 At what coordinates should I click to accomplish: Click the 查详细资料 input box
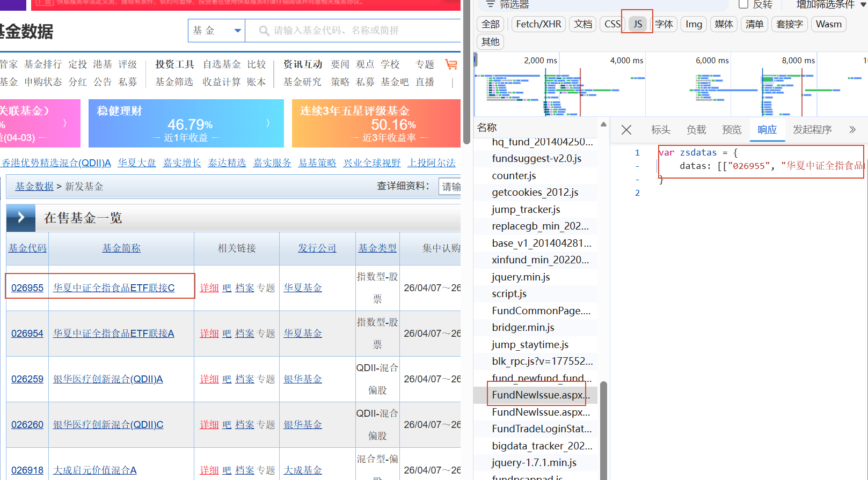pyautogui.click(x=450, y=186)
